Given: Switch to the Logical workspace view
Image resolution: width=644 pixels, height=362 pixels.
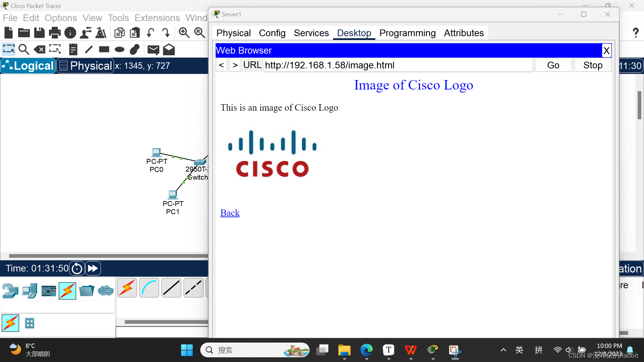Looking at the screenshot, I should 28,66.
